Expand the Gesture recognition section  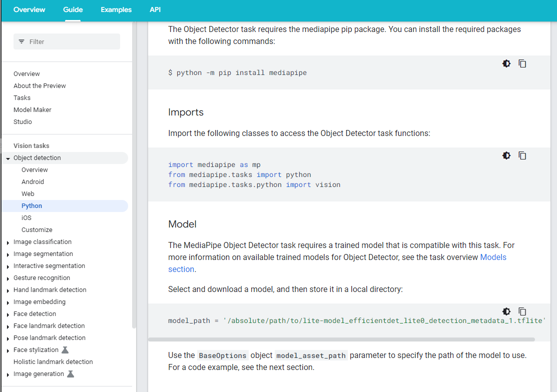8,278
